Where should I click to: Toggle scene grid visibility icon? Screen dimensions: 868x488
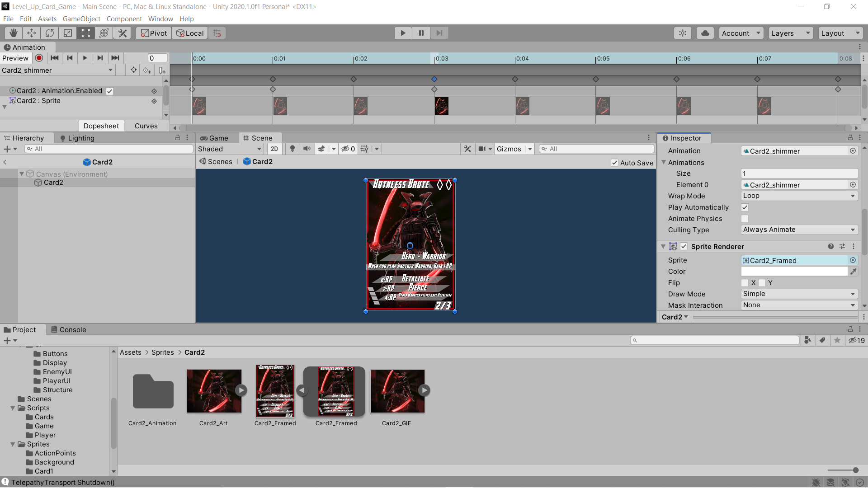click(364, 149)
